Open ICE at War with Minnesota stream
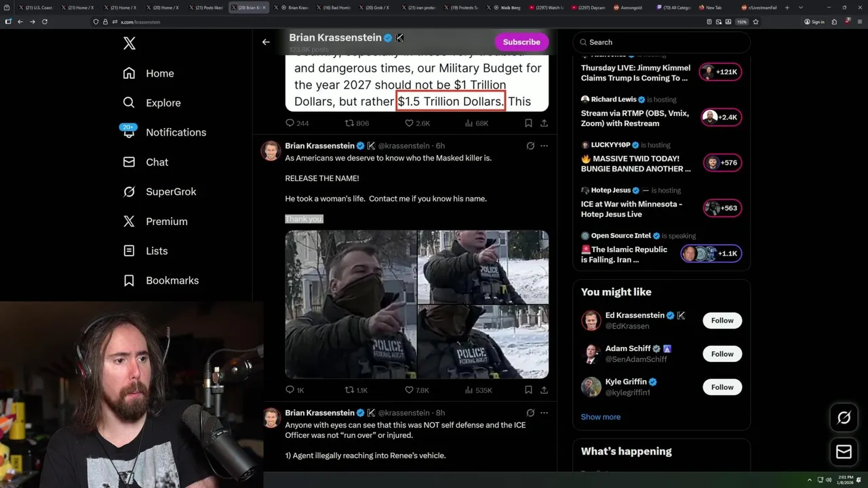This screenshot has width=868, height=488. [x=631, y=209]
